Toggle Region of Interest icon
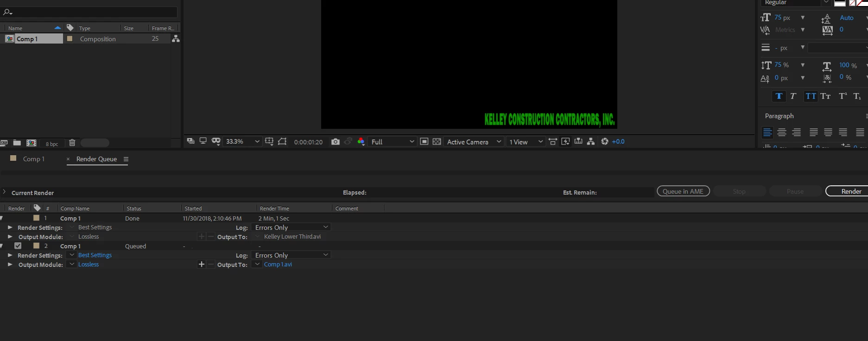Image resolution: width=868 pixels, height=341 pixels. coord(424,141)
